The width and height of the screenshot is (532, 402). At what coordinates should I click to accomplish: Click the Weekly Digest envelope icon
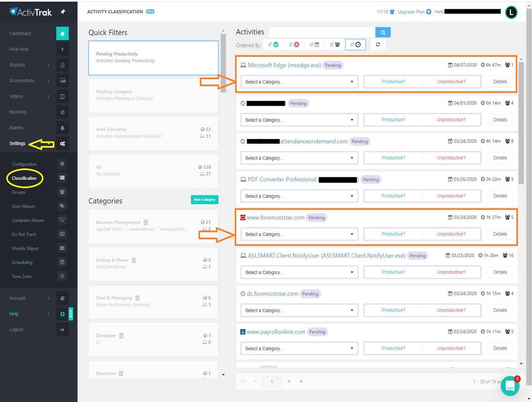62,248
